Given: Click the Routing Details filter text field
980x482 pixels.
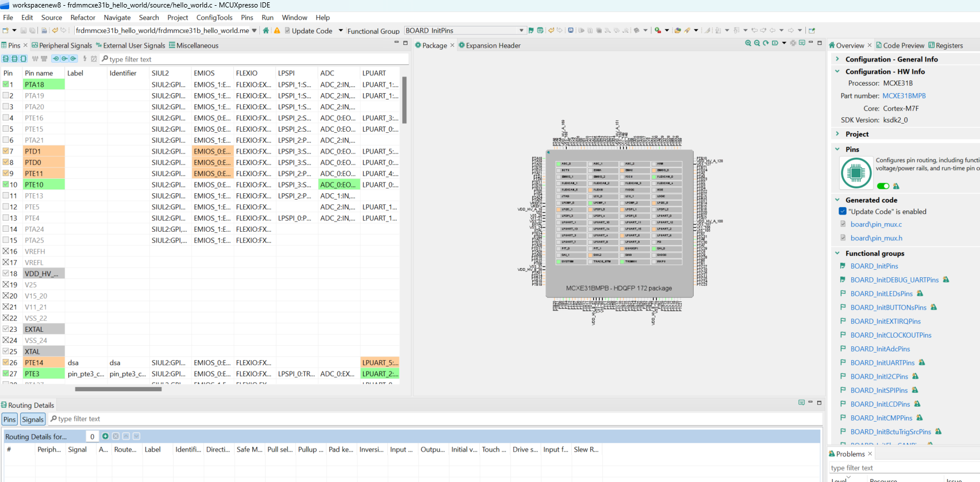Looking at the screenshot, I should tap(437, 419).
